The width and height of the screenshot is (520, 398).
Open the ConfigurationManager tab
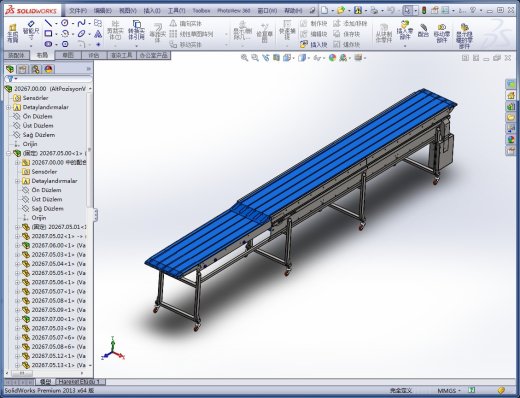(x=36, y=69)
